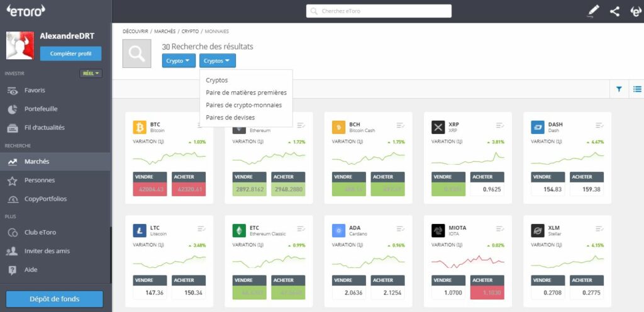This screenshot has height=312, width=644.
Task: Add LTC to watchlist icon
Action: click(x=202, y=229)
